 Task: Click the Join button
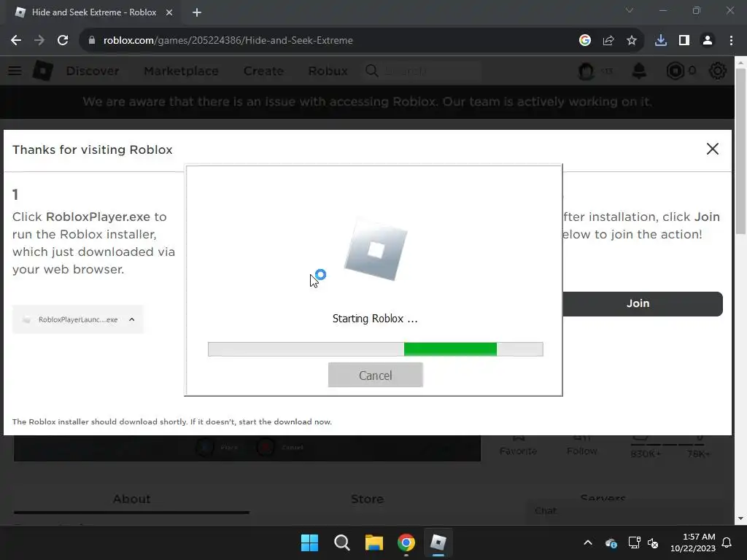click(x=642, y=303)
